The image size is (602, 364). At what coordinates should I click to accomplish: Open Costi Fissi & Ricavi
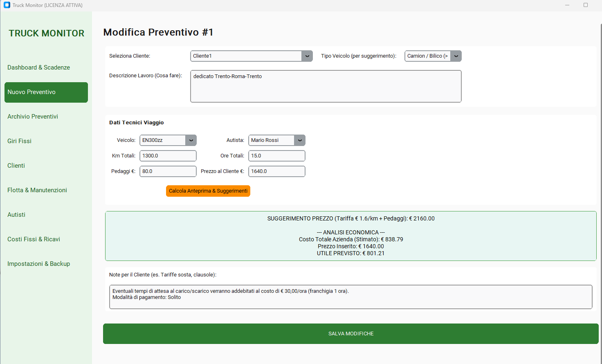34,239
